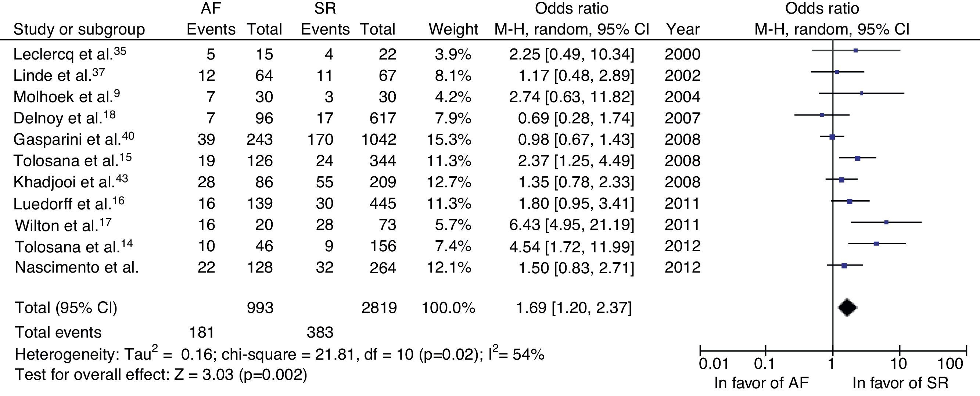Open reference 37 superscript beside Linde
This screenshot has width=980, height=396.
click(98, 72)
